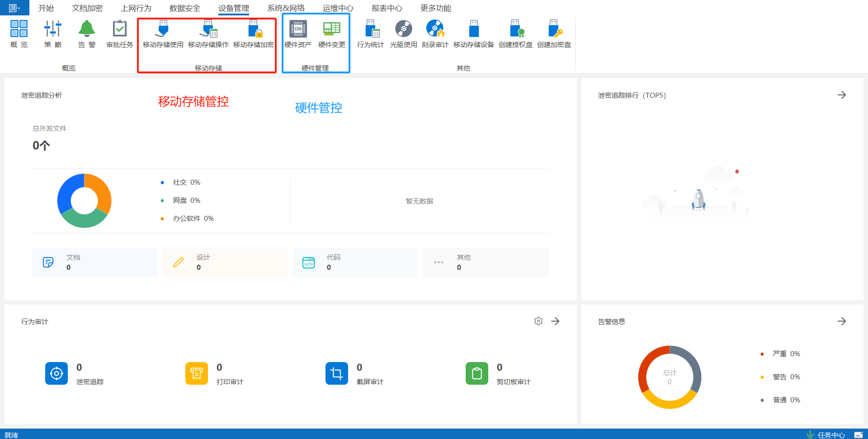Select the 其他 file count card
The height and width of the screenshot is (439, 868).
486,262
